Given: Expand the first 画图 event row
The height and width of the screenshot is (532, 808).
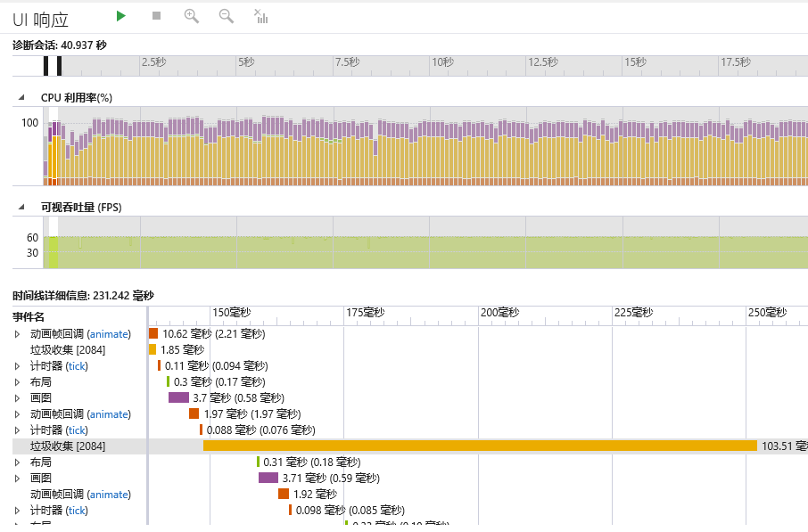Looking at the screenshot, I should (18, 398).
